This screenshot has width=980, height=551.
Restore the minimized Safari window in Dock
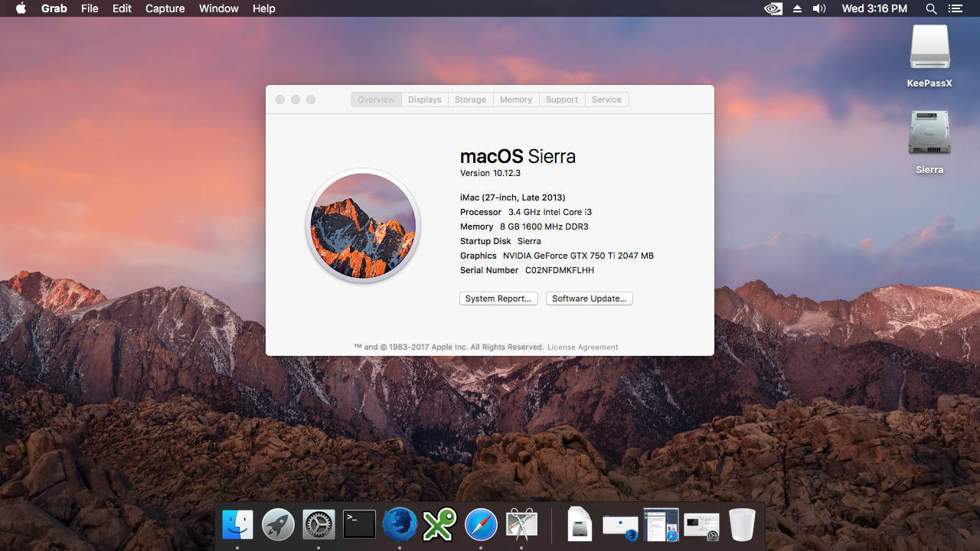pyautogui.click(x=661, y=525)
